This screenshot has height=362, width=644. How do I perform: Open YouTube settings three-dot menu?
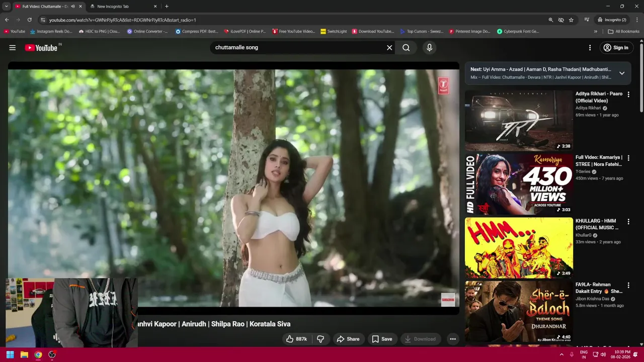590,48
